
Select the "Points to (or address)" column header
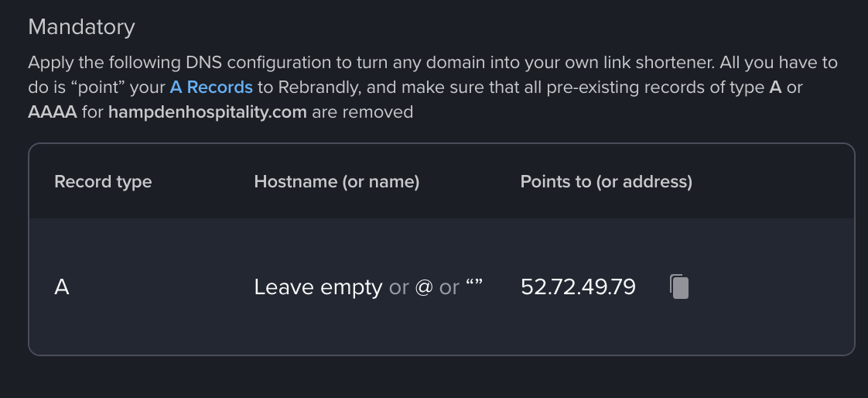tap(606, 182)
